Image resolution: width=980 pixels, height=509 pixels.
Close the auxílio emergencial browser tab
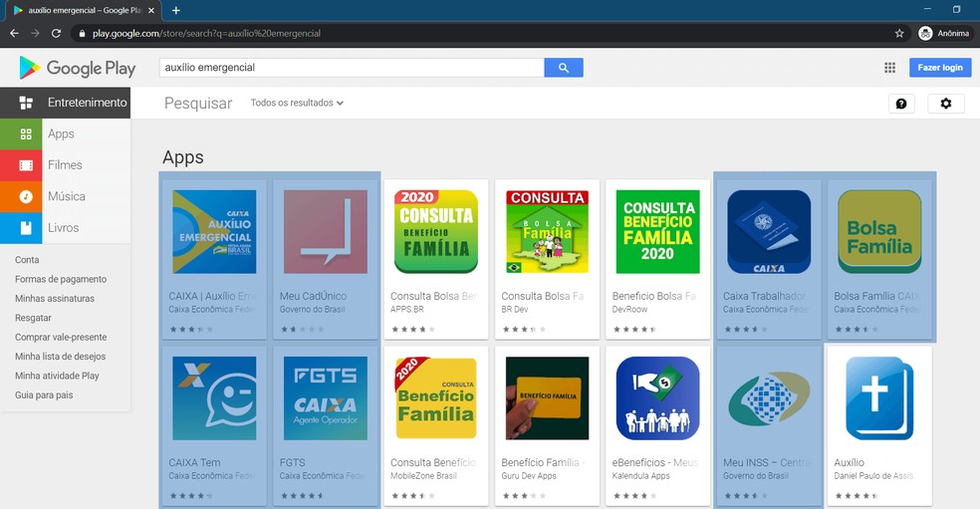coord(151,11)
